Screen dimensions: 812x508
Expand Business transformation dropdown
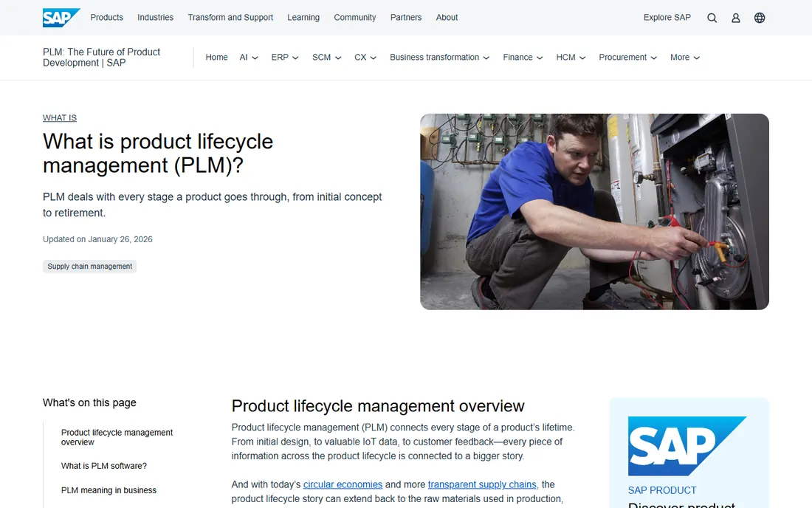tap(440, 57)
